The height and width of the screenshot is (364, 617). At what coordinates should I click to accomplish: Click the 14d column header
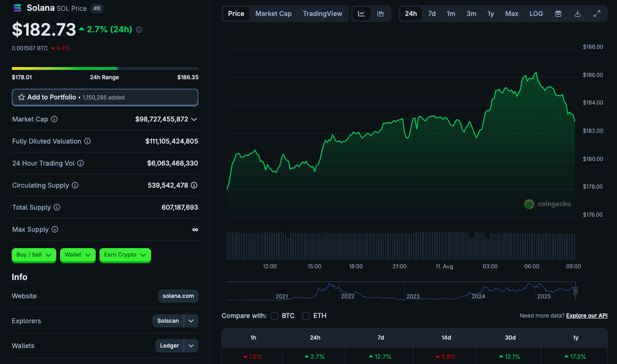pyautogui.click(x=446, y=338)
